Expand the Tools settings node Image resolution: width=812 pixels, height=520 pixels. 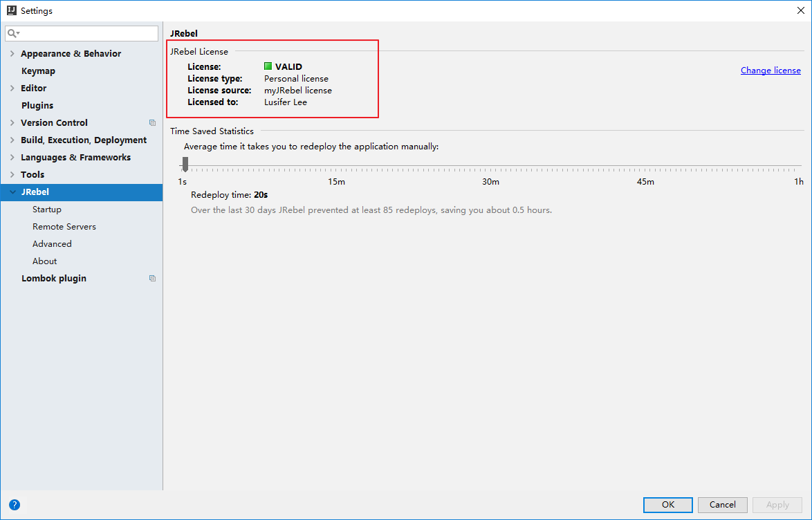tap(12, 175)
